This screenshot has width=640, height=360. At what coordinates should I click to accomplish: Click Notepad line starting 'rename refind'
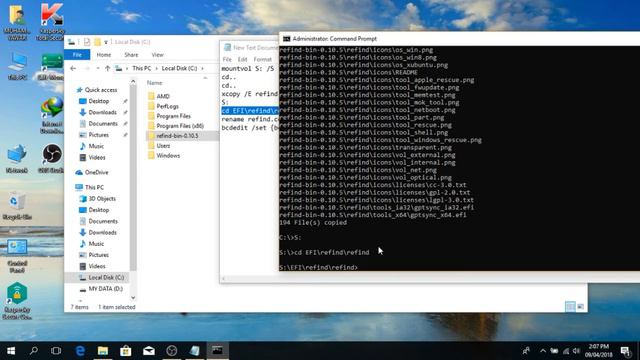(249, 119)
